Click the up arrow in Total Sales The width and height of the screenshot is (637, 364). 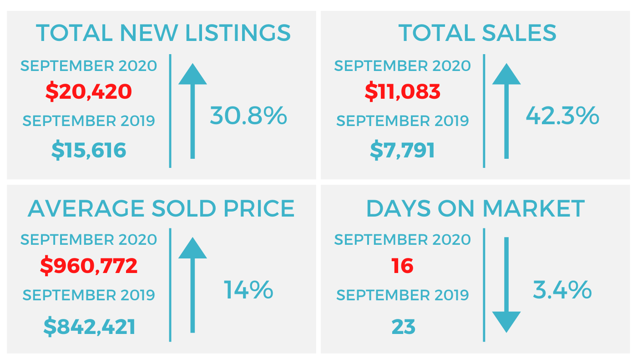click(x=506, y=111)
